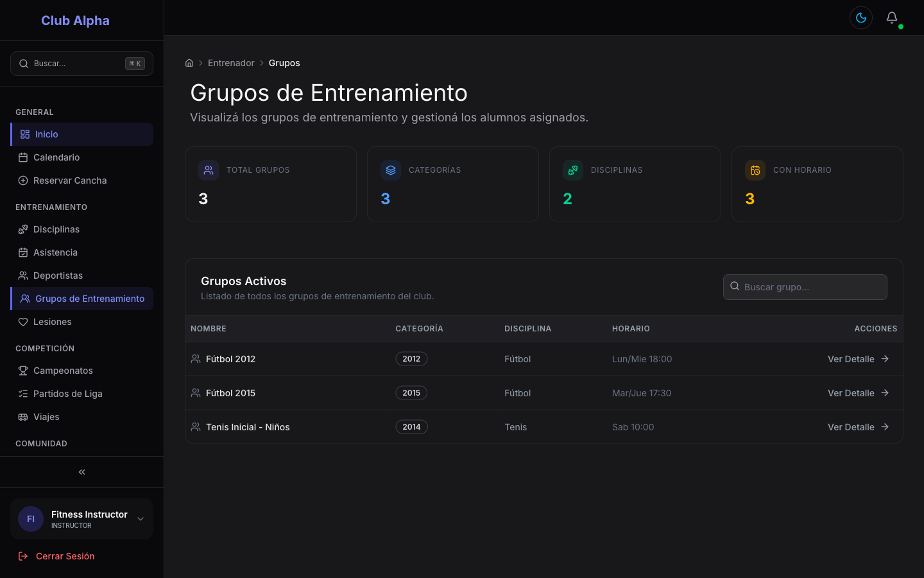Select the Tenis Inicial - Niños group name

point(248,427)
